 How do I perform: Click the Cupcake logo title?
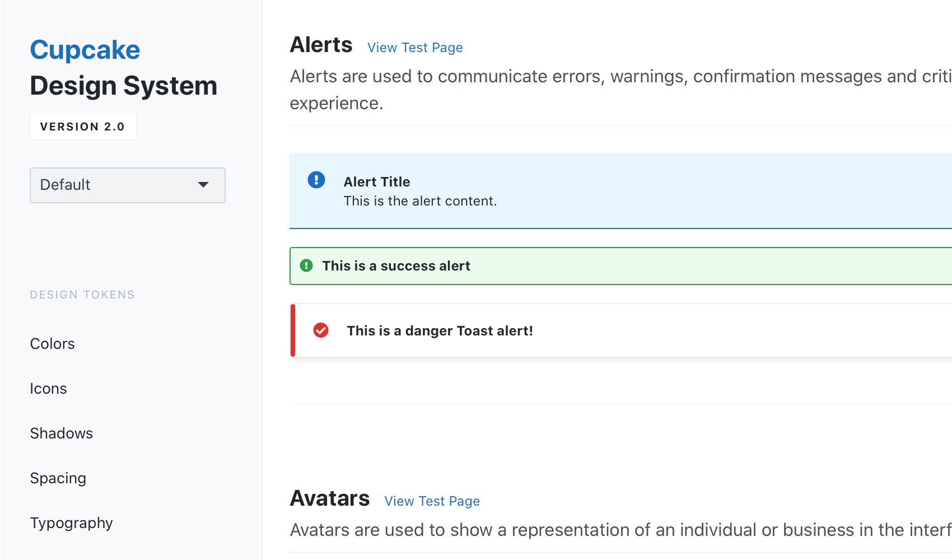[x=85, y=50]
